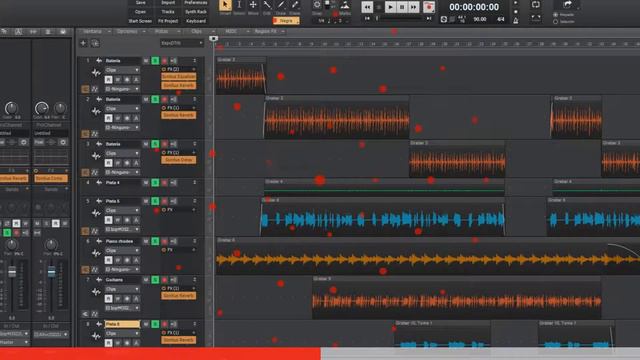The height and width of the screenshot is (360, 640).
Task: Mute track 7 Guitarra
Action: click(x=146, y=280)
